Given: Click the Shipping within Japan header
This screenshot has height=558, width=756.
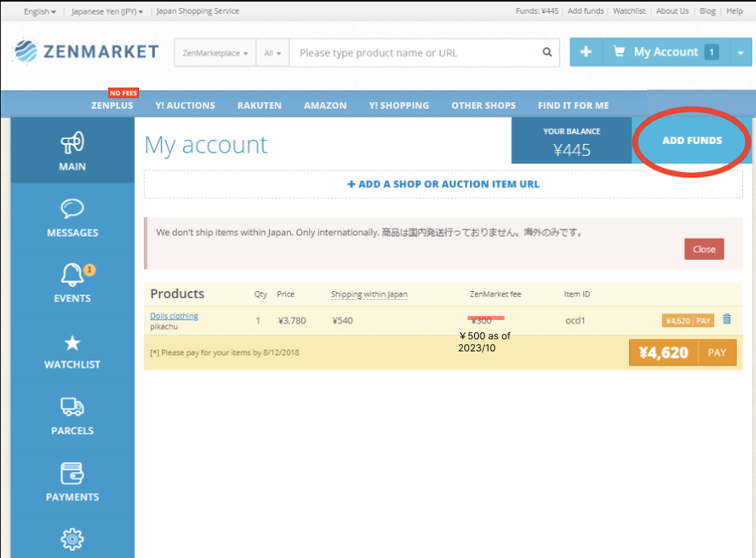Looking at the screenshot, I should tap(369, 294).
